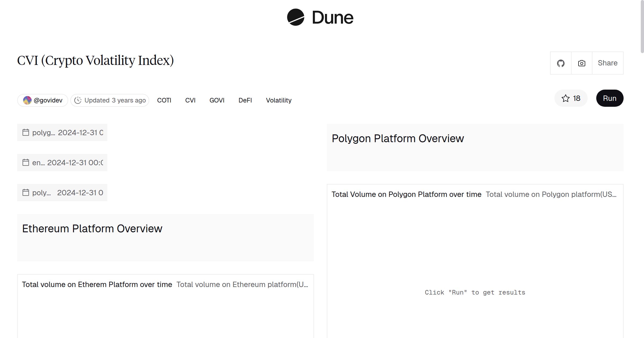Open Total Volume on Polygon Platform chart title
Screen dimensions: 644x338
pyautogui.click(x=406, y=194)
